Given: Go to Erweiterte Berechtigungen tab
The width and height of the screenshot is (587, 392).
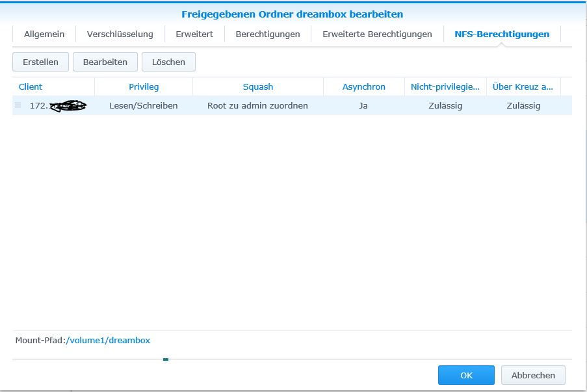Looking at the screenshot, I should click(377, 34).
